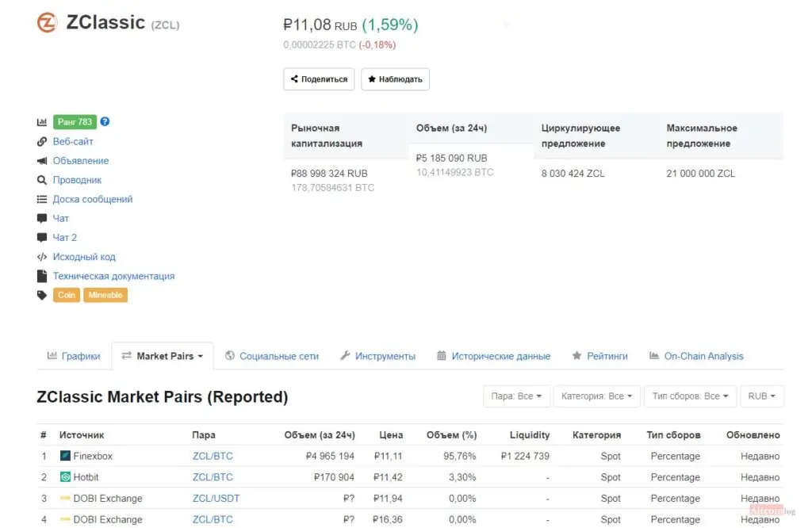The width and height of the screenshot is (812, 528).
Task: Click the speech bubble icon beside Чат
Action: [42, 219]
